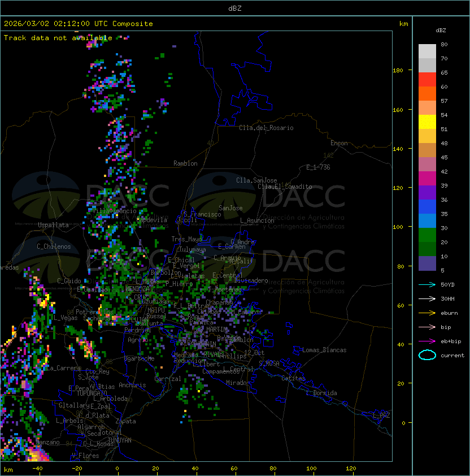
Task: Click the '140' tick on vertical km axis
Action: [x=398, y=149]
